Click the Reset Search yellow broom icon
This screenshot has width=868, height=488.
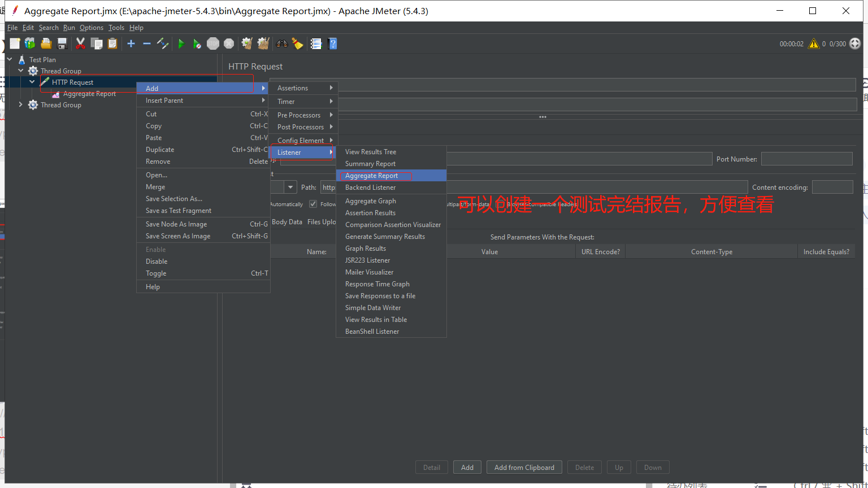[297, 43]
